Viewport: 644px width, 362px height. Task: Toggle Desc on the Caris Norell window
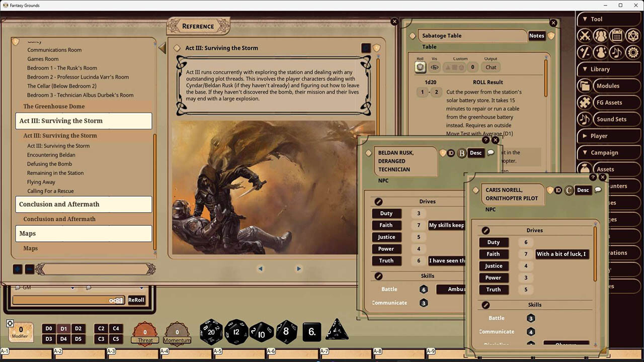[x=583, y=190]
